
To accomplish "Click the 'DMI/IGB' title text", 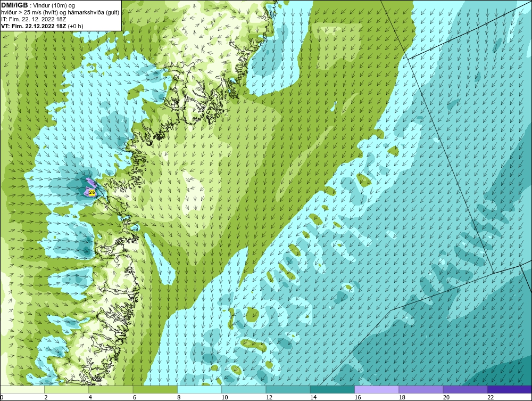I will tap(14, 5).
